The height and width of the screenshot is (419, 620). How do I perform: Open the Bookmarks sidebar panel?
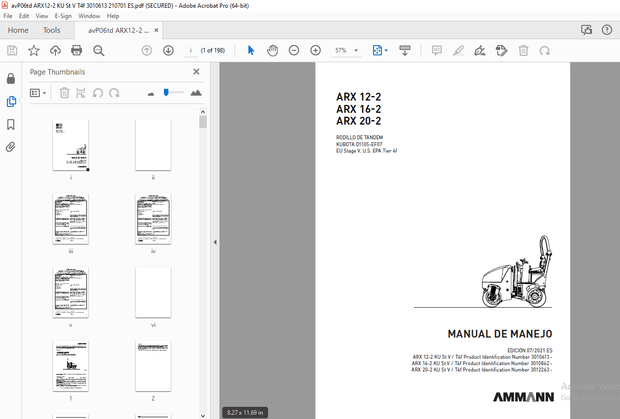click(11, 125)
